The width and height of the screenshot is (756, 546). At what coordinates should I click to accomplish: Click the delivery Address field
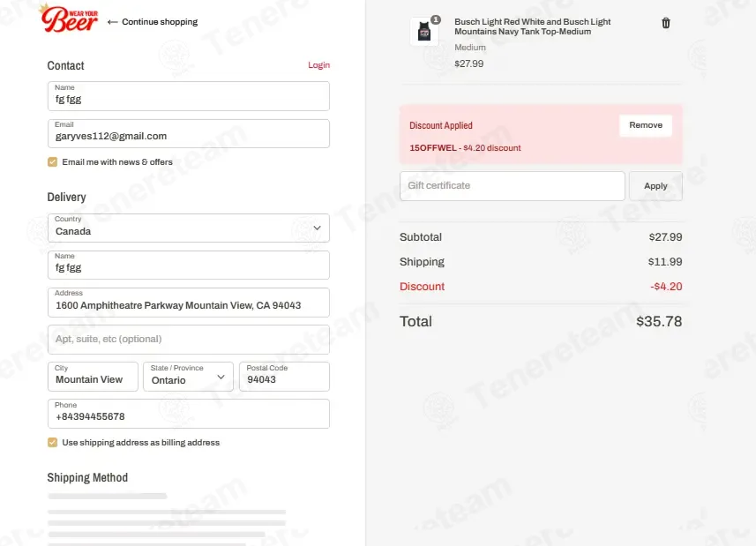click(189, 303)
